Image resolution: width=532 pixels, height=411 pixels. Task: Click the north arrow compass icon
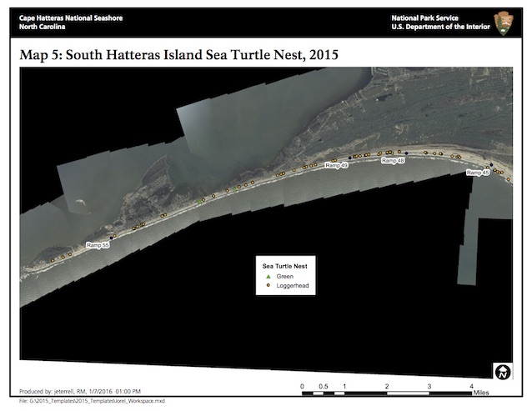(x=503, y=371)
